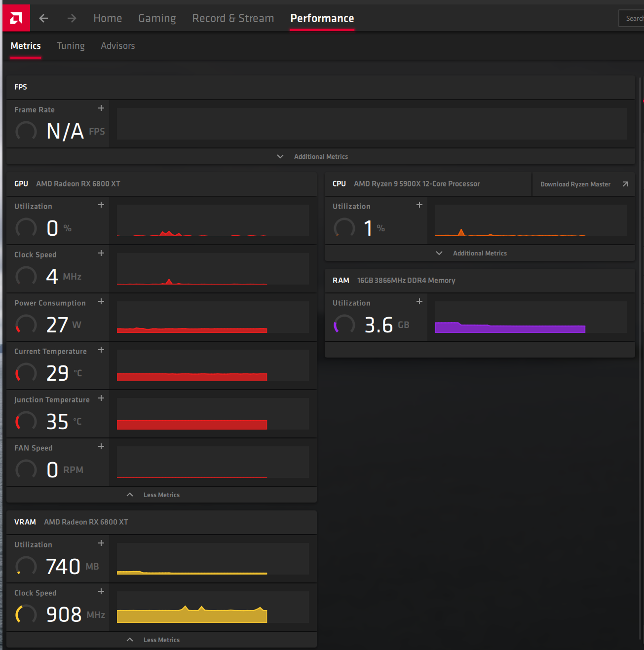644x650 pixels.
Task: Go forward with the right arrow
Action: point(72,18)
